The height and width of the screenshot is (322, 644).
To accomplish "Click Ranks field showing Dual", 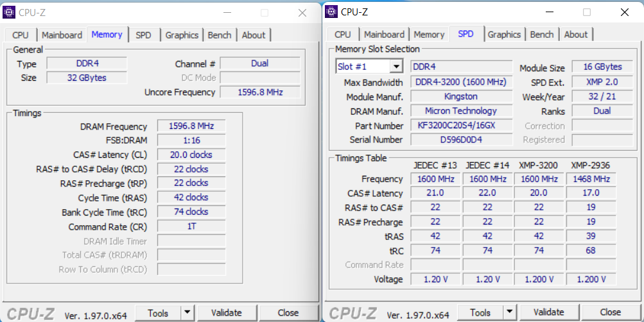I will coord(602,111).
